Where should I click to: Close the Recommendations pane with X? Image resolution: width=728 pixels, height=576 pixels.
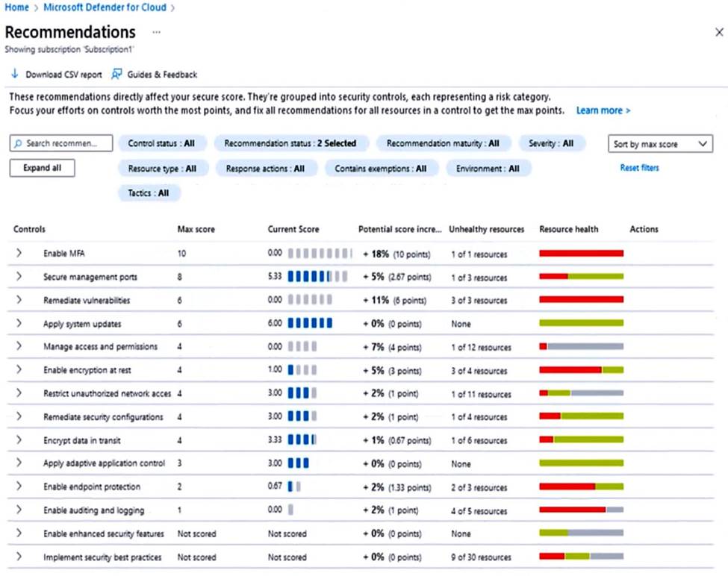pyautogui.click(x=719, y=32)
